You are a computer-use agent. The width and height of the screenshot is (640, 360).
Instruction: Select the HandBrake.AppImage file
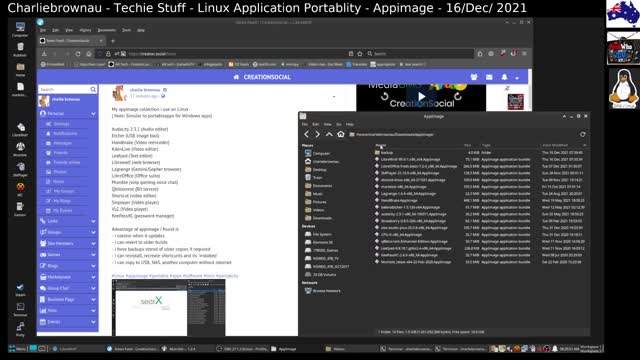point(480,200)
